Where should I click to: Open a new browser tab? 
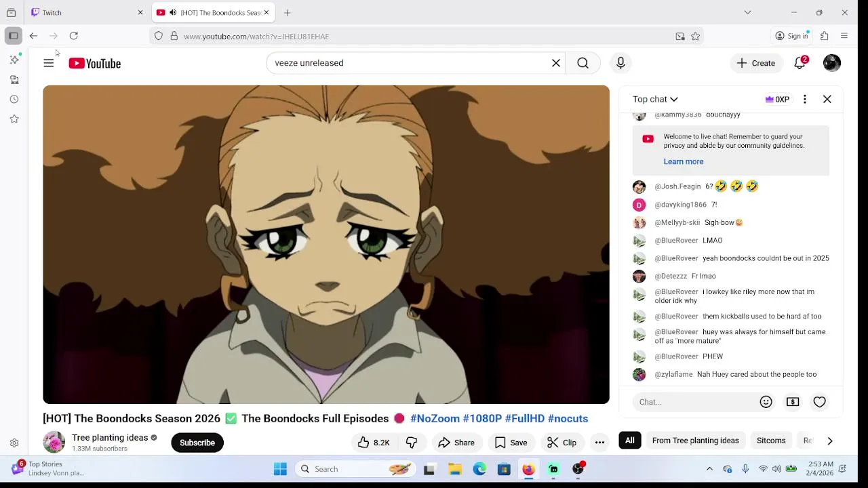pyautogui.click(x=288, y=12)
